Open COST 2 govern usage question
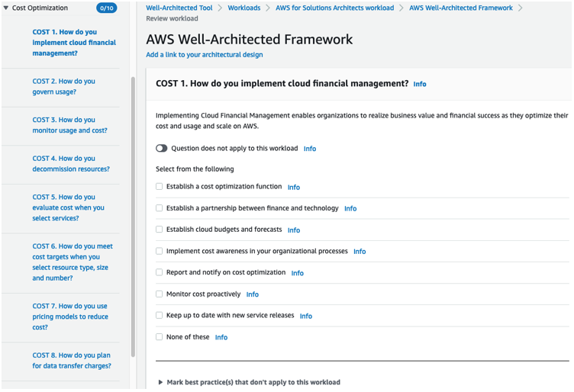The image size is (574, 392). [x=63, y=86]
